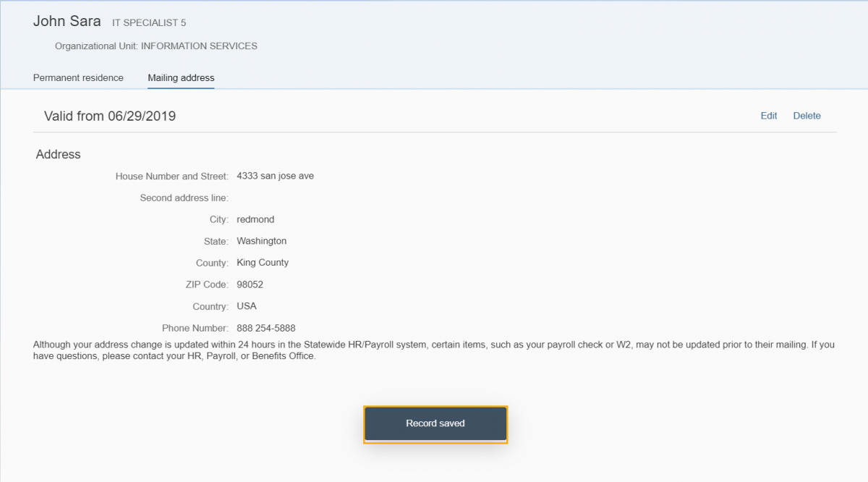
Task: Click the County label
Action: click(x=213, y=263)
